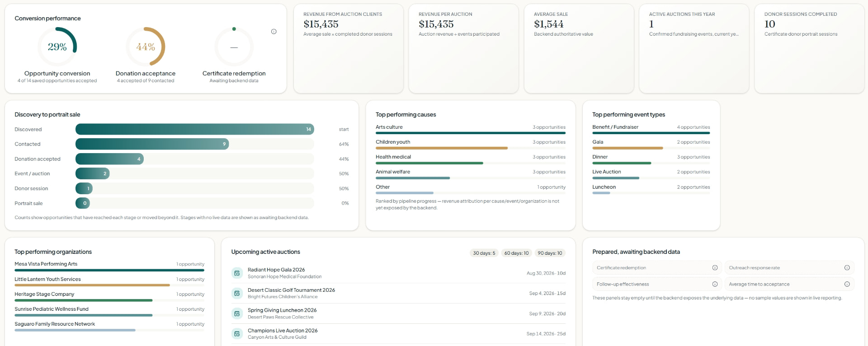Click the Active auctions this year card
868x346 pixels.
point(694,49)
